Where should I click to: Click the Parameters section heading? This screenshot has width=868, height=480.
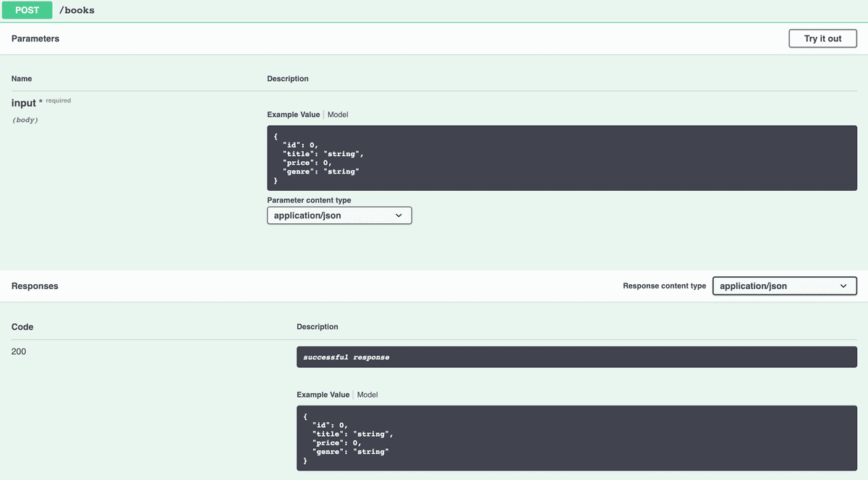tap(35, 38)
